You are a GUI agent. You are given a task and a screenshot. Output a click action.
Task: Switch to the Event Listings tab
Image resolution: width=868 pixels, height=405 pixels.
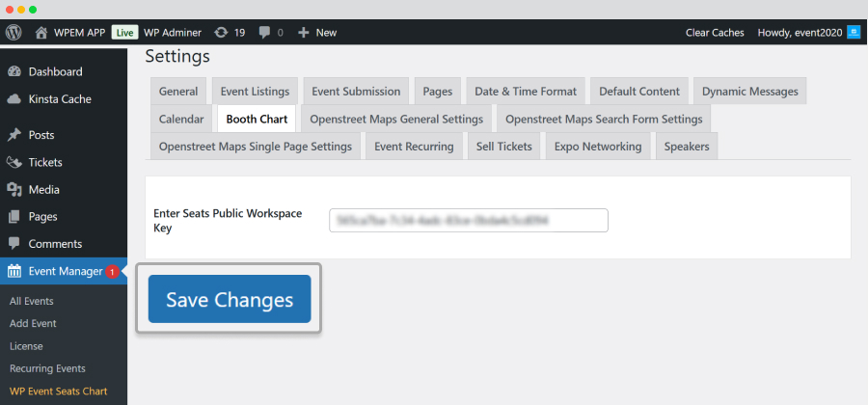click(255, 92)
